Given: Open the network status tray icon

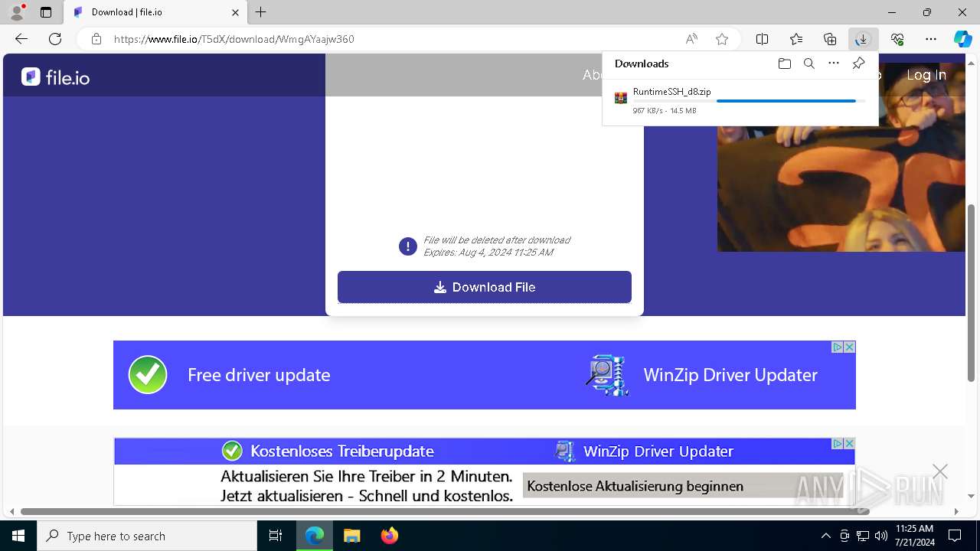Looking at the screenshot, I should click(x=862, y=536).
